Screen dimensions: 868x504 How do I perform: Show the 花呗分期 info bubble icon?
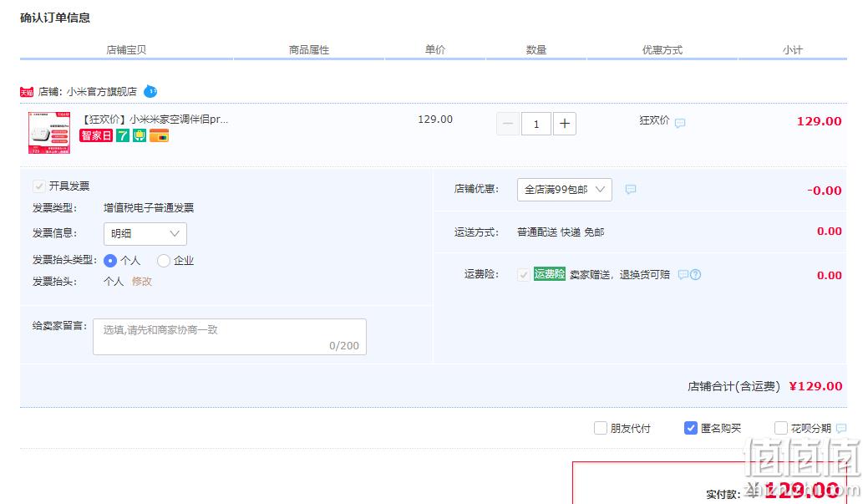pyautogui.click(x=841, y=428)
